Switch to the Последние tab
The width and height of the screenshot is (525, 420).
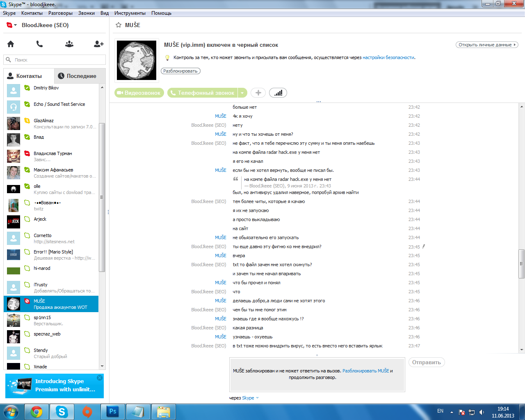click(80, 76)
